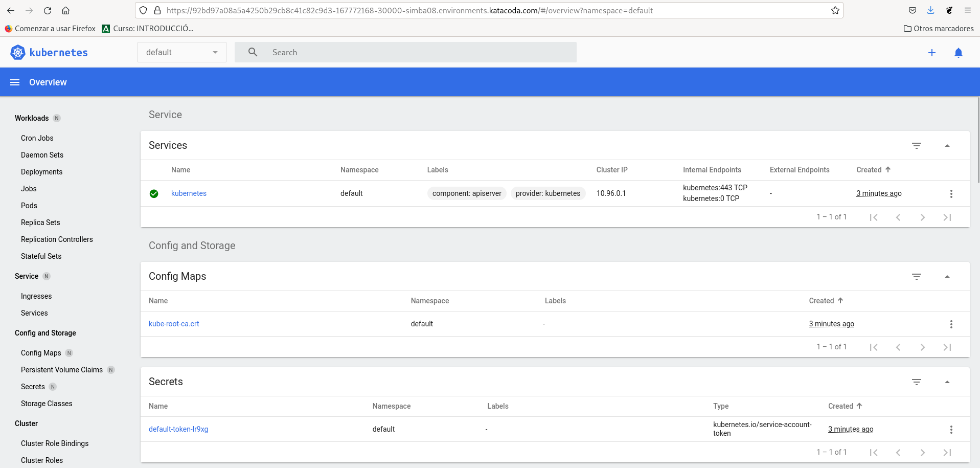980x468 pixels.
Task: Open Replica Sets in sidebar
Action: (x=40, y=222)
